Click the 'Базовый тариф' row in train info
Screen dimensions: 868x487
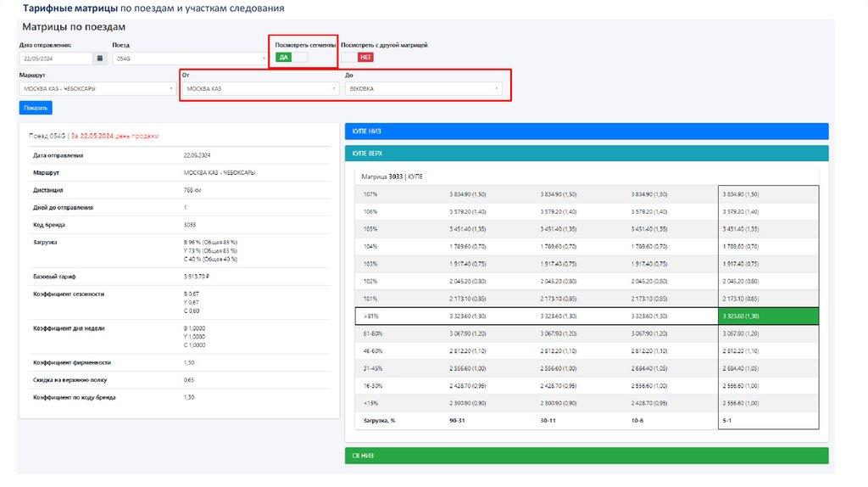[56, 277]
